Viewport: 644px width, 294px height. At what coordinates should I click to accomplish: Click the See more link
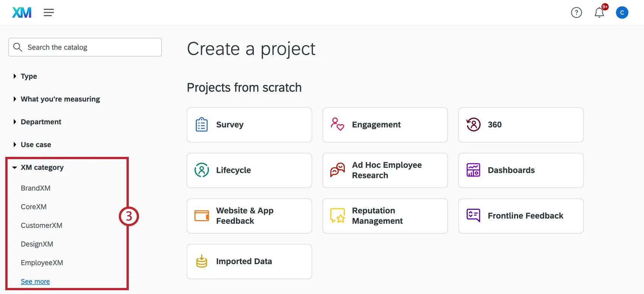click(35, 281)
